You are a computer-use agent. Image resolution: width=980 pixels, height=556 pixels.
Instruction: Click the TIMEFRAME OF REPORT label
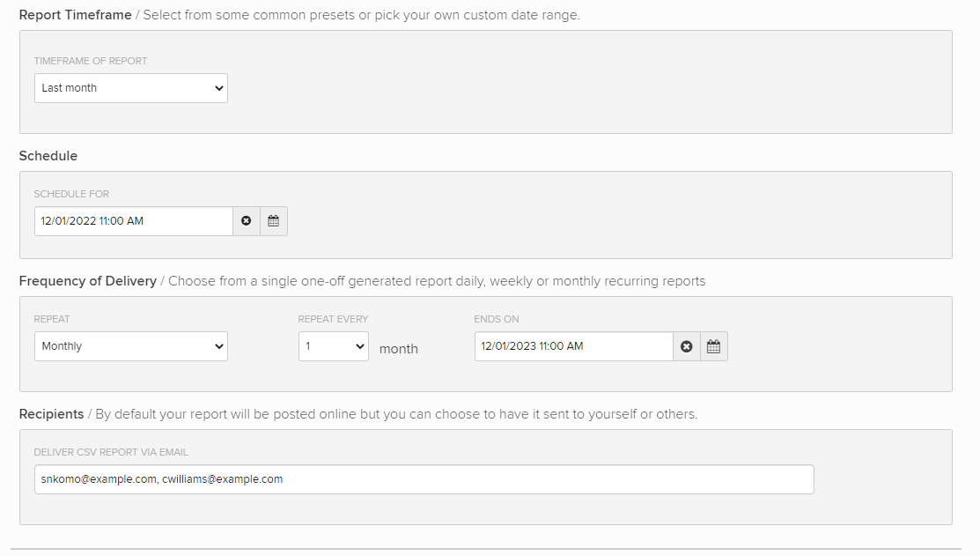pyautogui.click(x=91, y=62)
